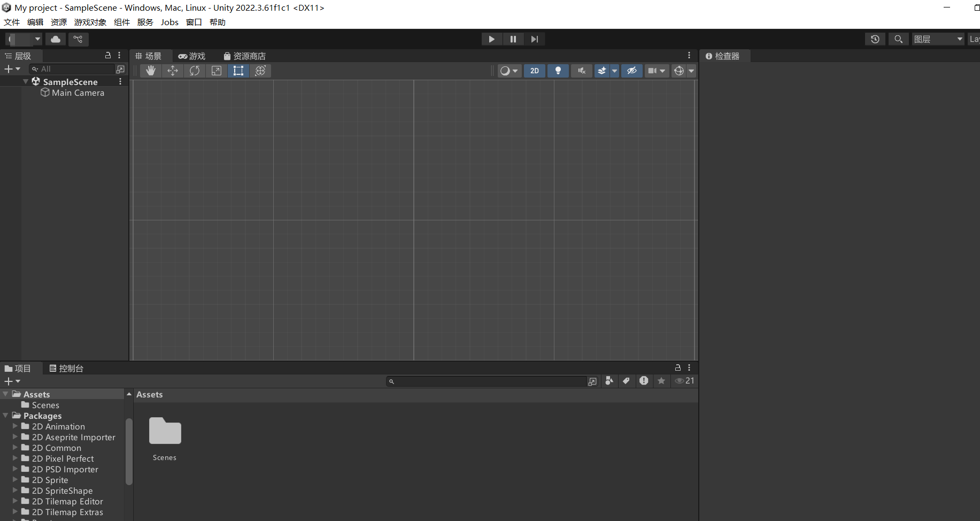Save search with star icon
This screenshot has width=980, height=521.
point(661,381)
